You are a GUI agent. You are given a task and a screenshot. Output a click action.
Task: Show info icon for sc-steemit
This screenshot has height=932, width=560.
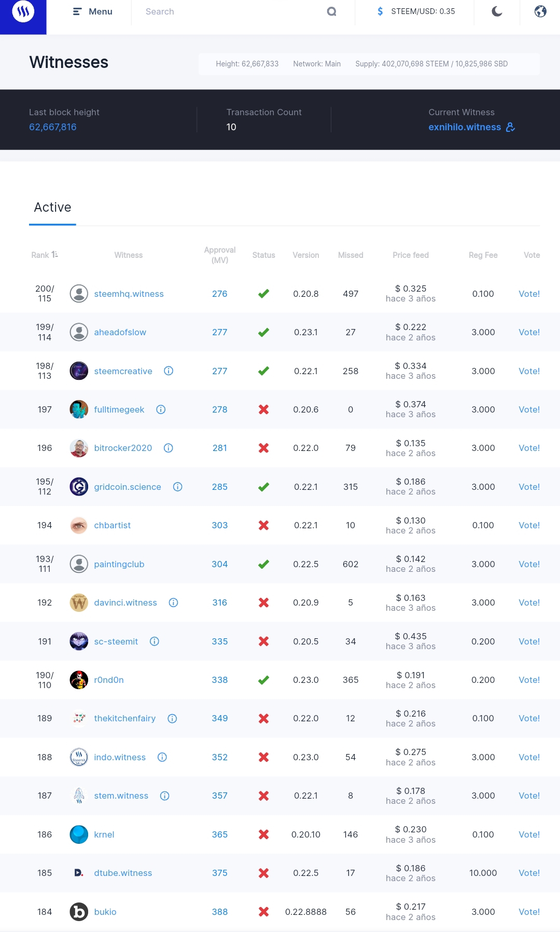tap(155, 641)
